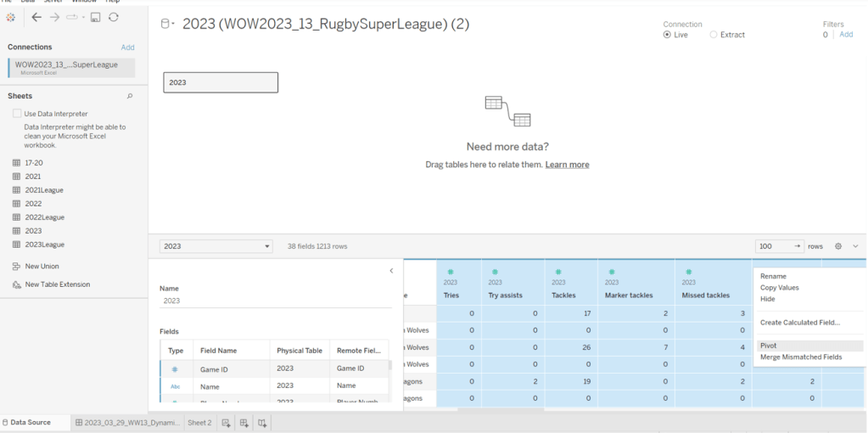Open the 2023 table selector dropdown
This screenshot has width=868, height=433.
click(216, 246)
